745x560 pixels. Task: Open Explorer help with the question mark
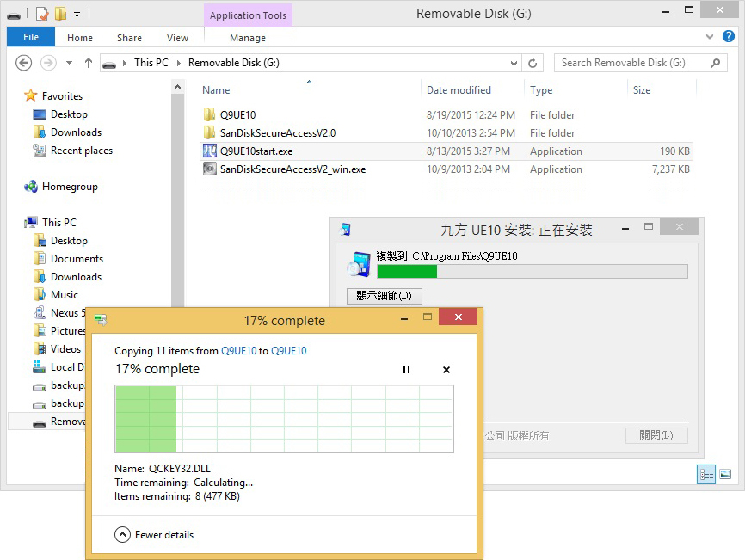click(x=728, y=36)
